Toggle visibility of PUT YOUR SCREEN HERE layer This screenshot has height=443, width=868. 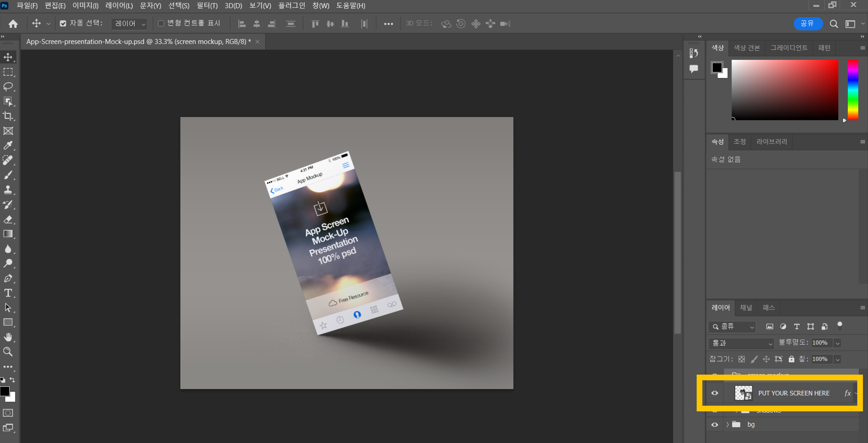714,393
